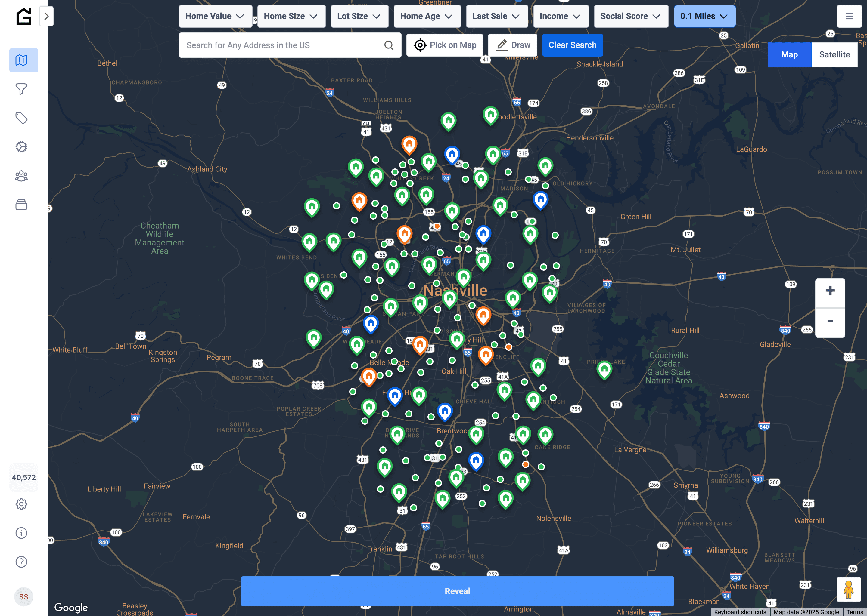
Task: Open the hamburger menu at top right
Action: (x=849, y=16)
